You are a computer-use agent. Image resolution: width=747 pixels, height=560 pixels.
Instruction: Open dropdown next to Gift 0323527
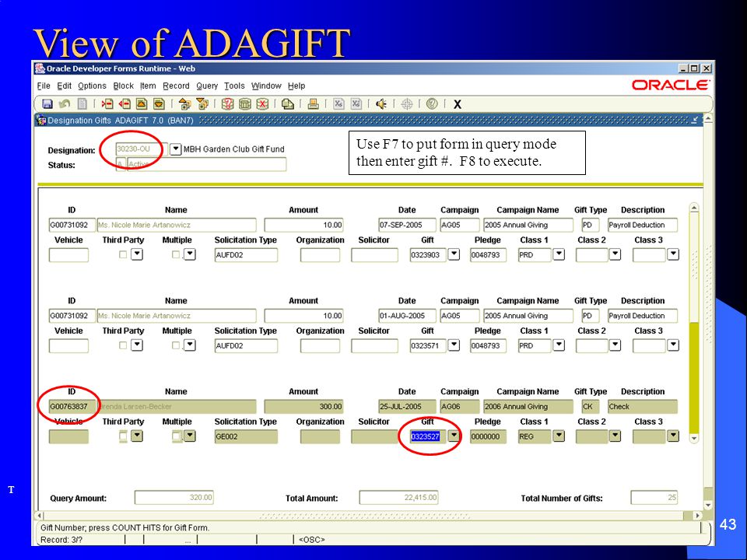click(x=454, y=436)
